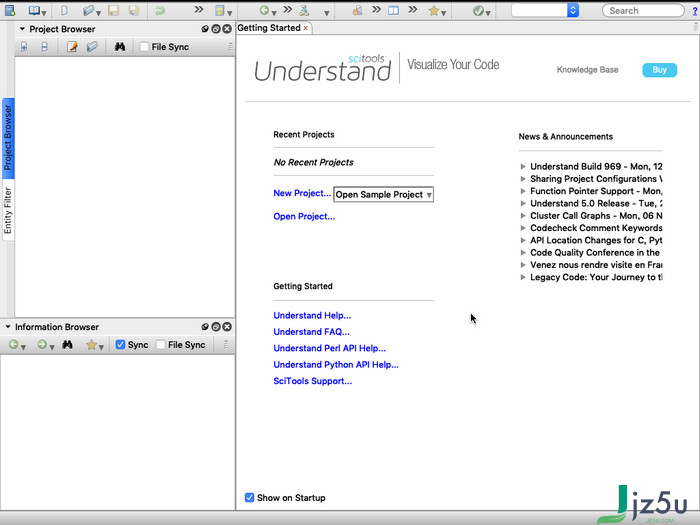This screenshot has height=525, width=700.
Task: Open the Understand FAQ... link
Action: point(311,332)
